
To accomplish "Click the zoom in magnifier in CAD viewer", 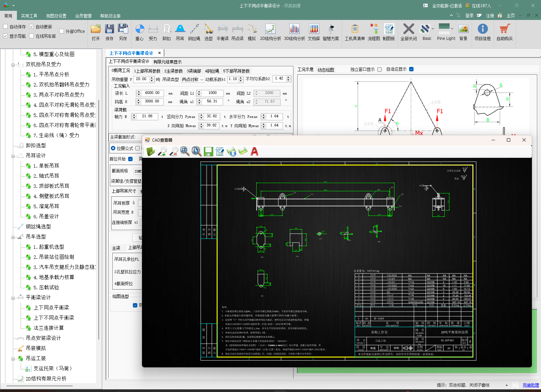I will coord(162,151).
